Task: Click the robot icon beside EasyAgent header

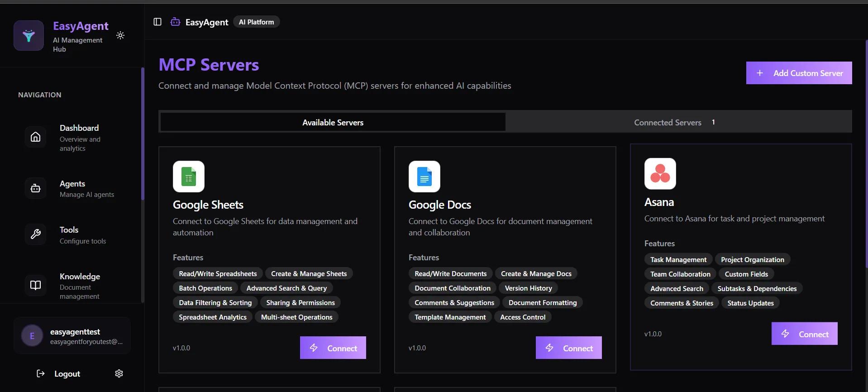Action: click(175, 22)
